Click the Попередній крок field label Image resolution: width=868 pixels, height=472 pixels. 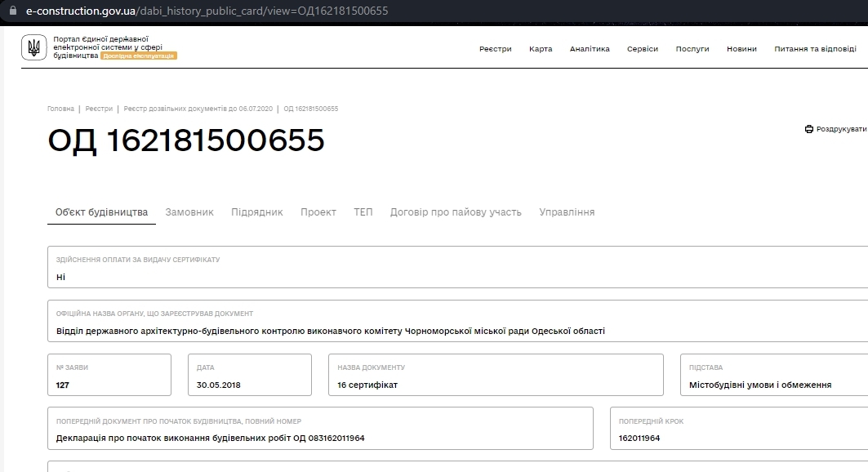[x=651, y=421]
